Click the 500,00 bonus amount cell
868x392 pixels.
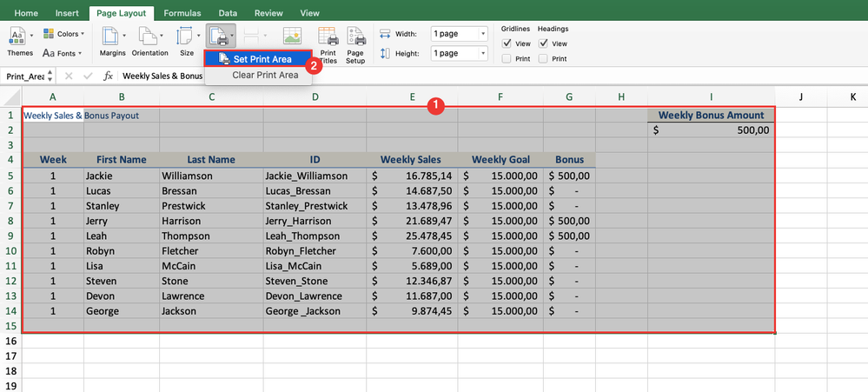click(712, 130)
